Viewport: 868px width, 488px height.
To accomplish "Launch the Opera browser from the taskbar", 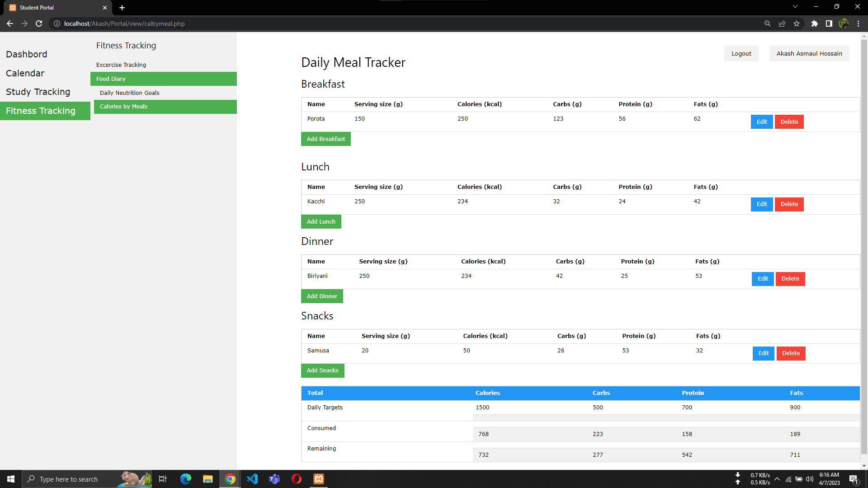I will point(297,479).
